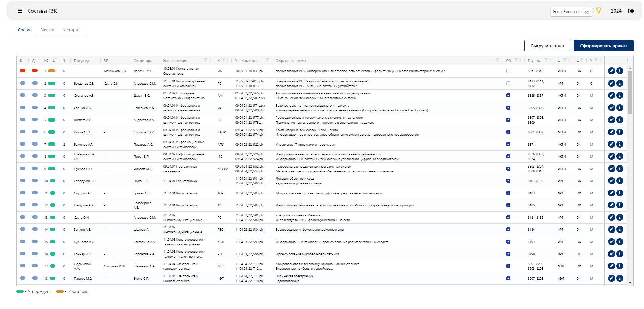Image resolution: width=644 pixels, height=309 pixels.
Task: Toggle sort arrows in the Группы column
Action: (x=550, y=60)
